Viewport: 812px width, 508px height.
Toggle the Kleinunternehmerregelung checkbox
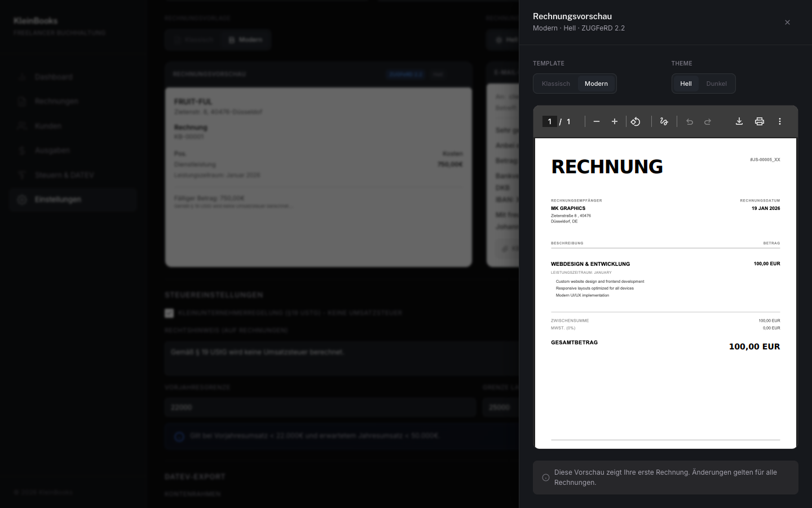point(169,313)
